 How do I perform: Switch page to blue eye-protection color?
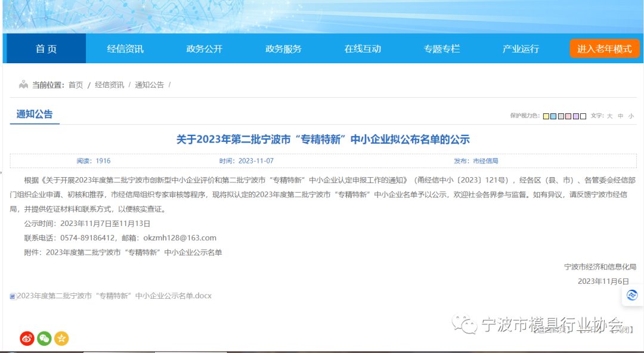pos(553,116)
